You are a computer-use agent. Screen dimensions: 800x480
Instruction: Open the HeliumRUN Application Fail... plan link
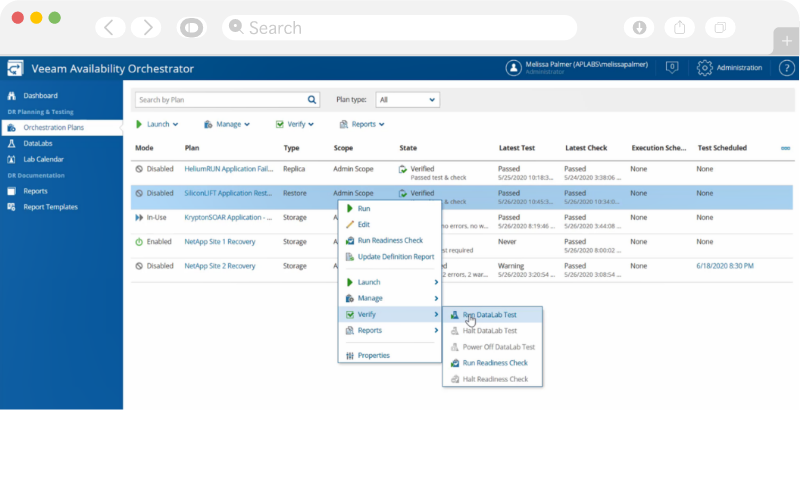point(229,169)
